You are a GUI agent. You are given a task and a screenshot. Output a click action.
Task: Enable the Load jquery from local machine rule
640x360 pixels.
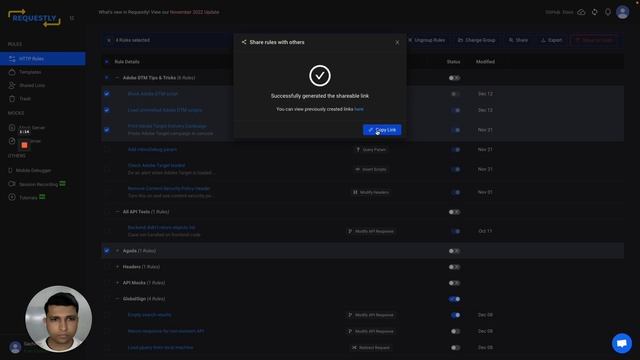[456, 348]
